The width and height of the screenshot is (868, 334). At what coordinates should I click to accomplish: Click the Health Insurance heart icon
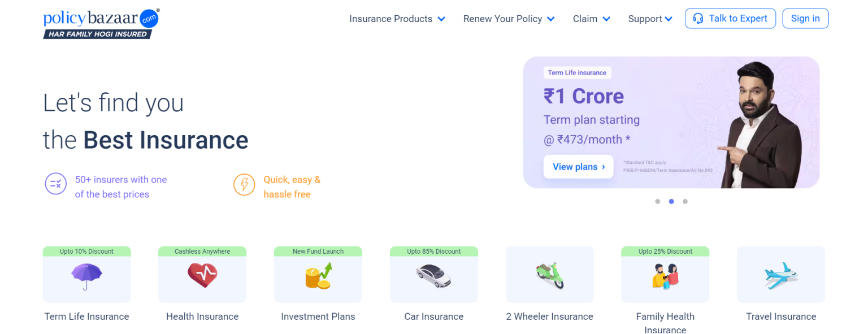[x=202, y=275]
